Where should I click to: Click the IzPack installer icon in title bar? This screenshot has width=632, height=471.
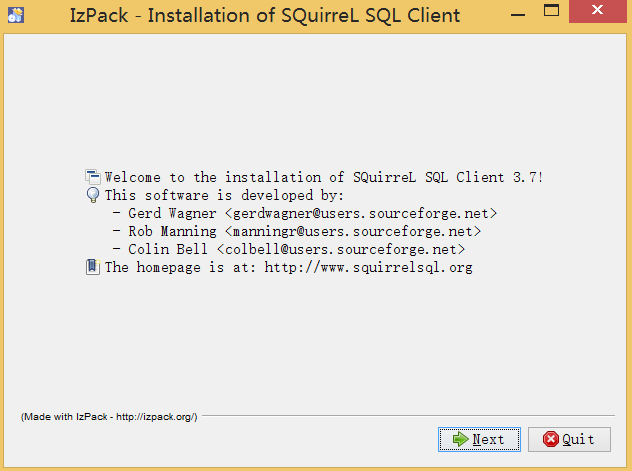pyautogui.click(x=16, y=15)
